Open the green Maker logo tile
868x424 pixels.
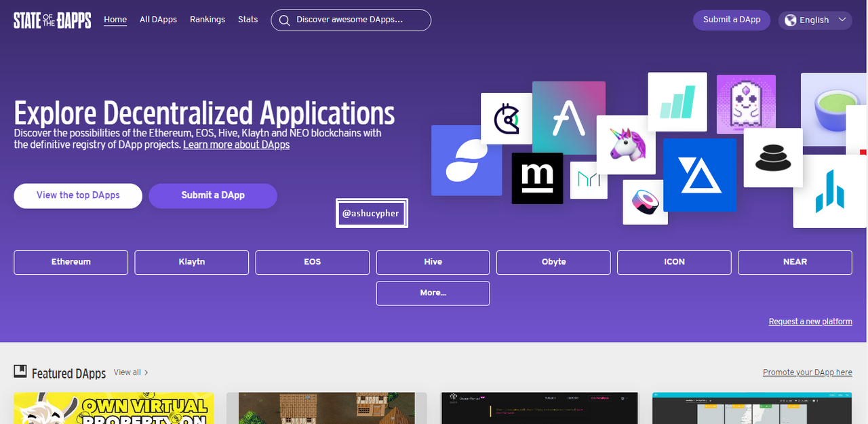(x=589, y=180)
